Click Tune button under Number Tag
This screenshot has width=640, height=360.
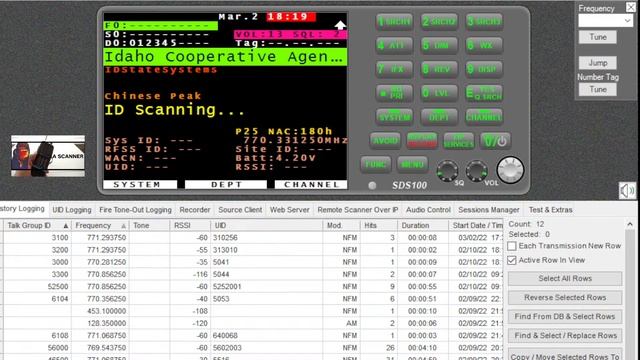click(598, 89)
